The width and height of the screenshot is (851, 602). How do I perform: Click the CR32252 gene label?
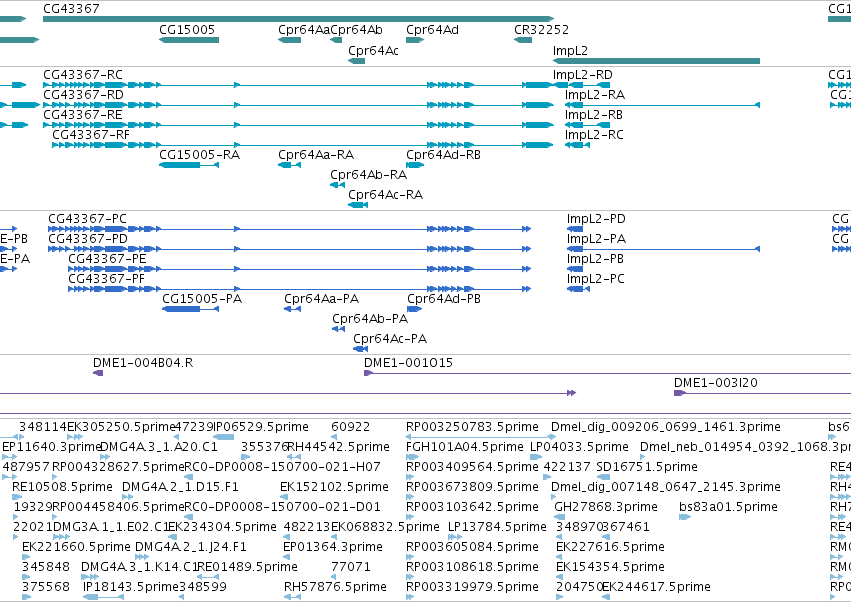[541, 30]
